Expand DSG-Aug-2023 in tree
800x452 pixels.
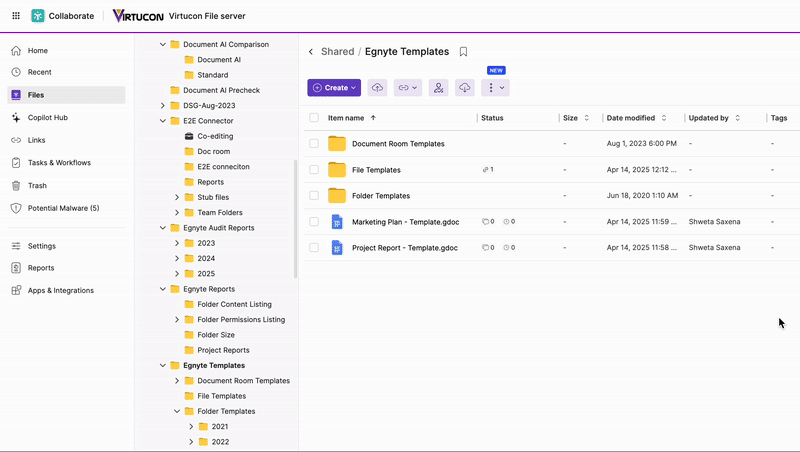pos(163,106)
